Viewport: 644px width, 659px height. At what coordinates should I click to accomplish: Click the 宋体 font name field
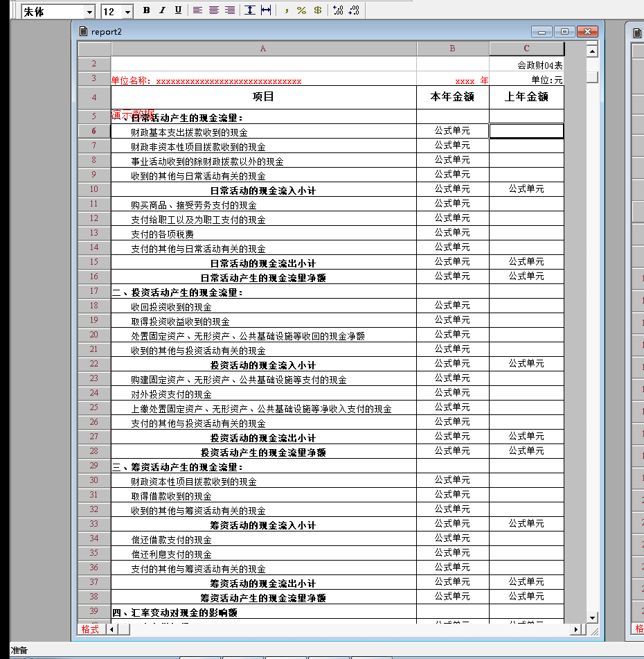coord(53,12)
